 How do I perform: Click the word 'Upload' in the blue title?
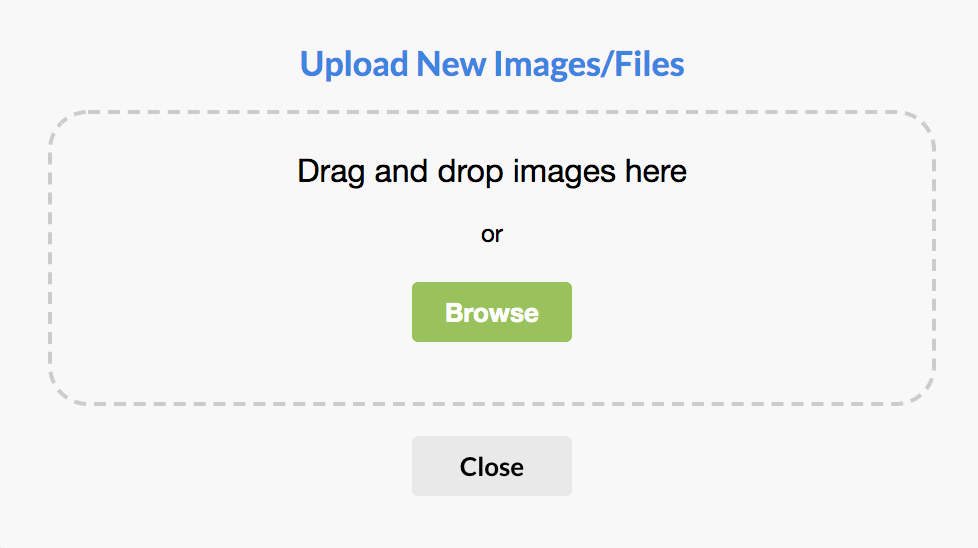(x=354, y=65)
